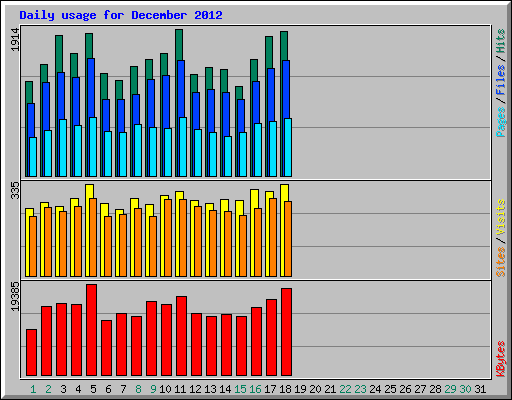
Task: Click the red KBytes bar for day 18
Action: pyautogui.click(x=287, y=332)
